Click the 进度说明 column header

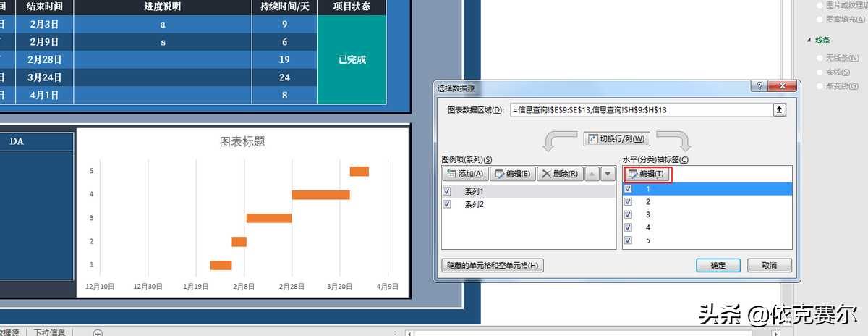pyautogui.click(x=163, y=7)
